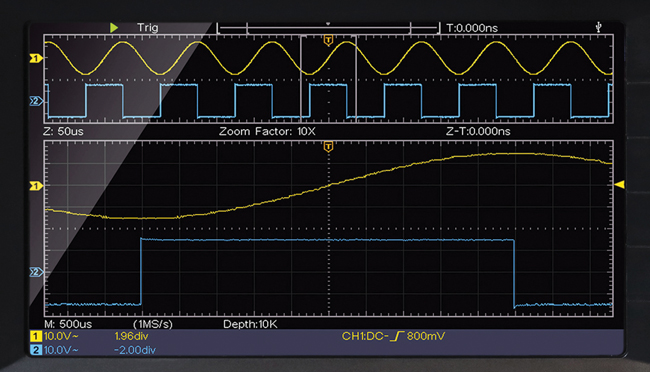This screenshot has height=372, width=650.
Task: Click the trigger T marker in zoom window
Action: coord(328,146)
